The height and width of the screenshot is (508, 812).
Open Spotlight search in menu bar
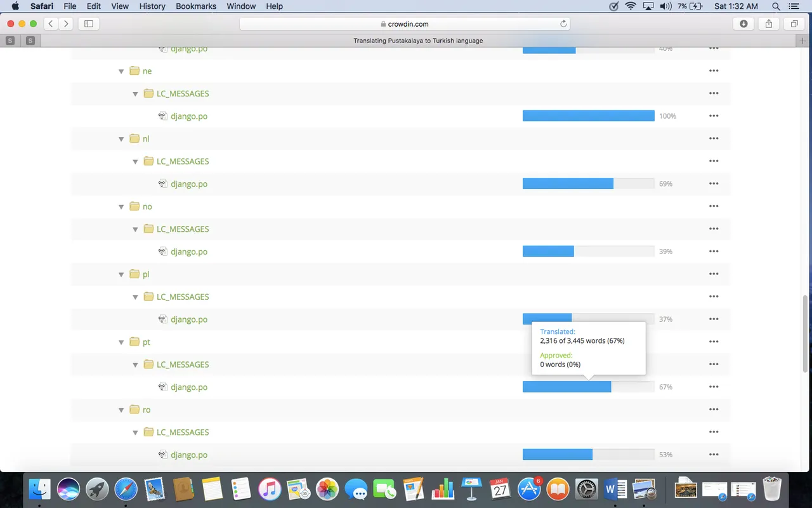[776, 6]
